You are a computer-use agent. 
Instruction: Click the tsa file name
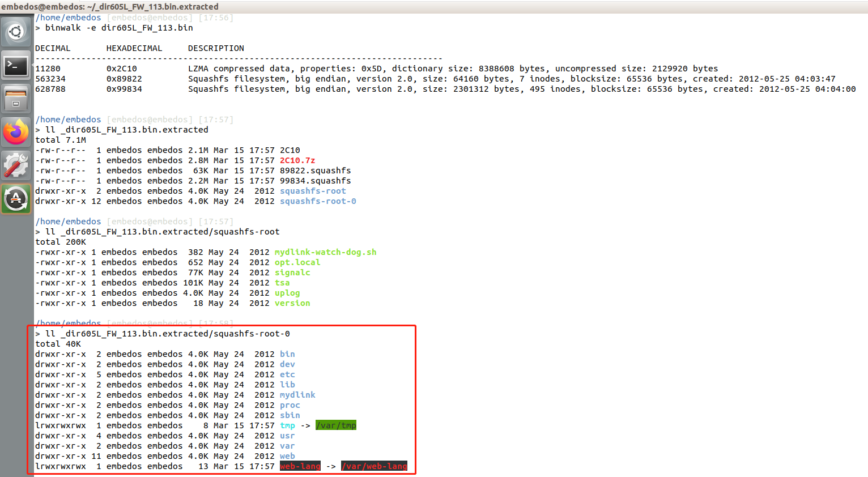[282, 283]
